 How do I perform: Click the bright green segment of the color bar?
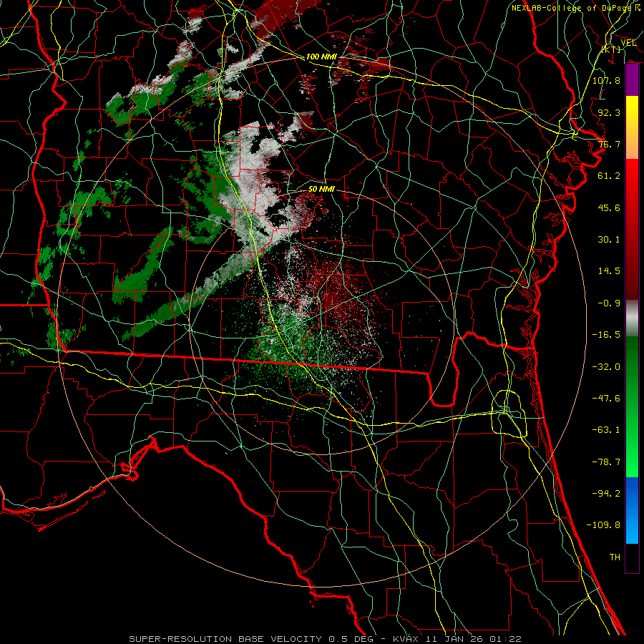coord(632,406)
